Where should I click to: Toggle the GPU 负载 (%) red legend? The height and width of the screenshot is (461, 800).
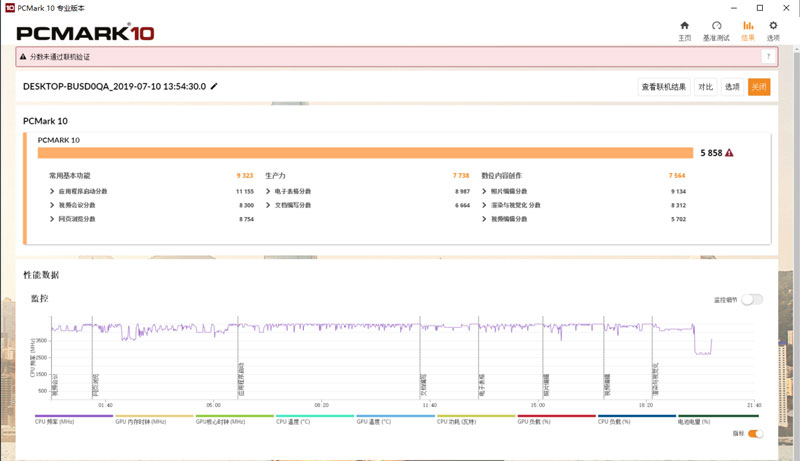556,419
